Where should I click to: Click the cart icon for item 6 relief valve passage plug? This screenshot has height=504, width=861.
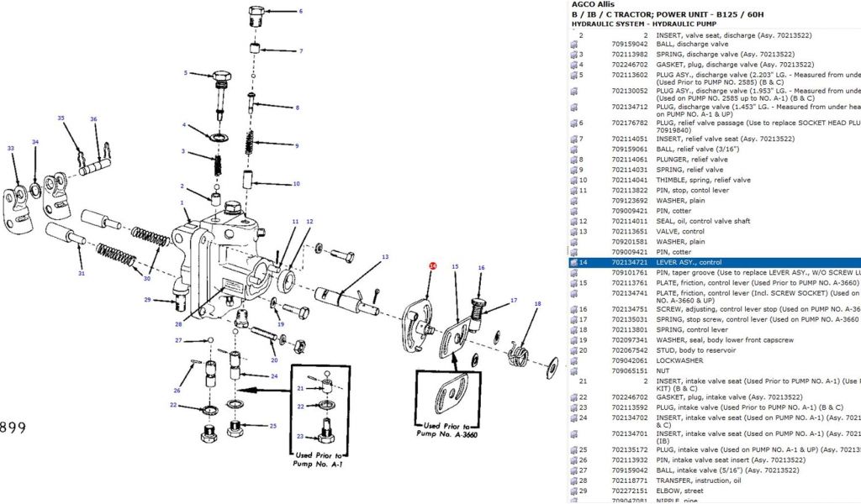click(574, 123)
